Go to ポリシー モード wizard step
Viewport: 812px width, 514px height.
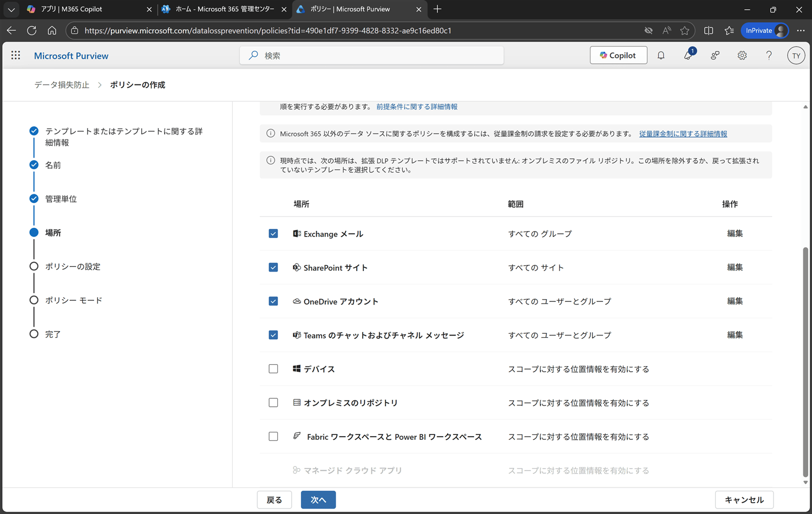pos(74,300)
